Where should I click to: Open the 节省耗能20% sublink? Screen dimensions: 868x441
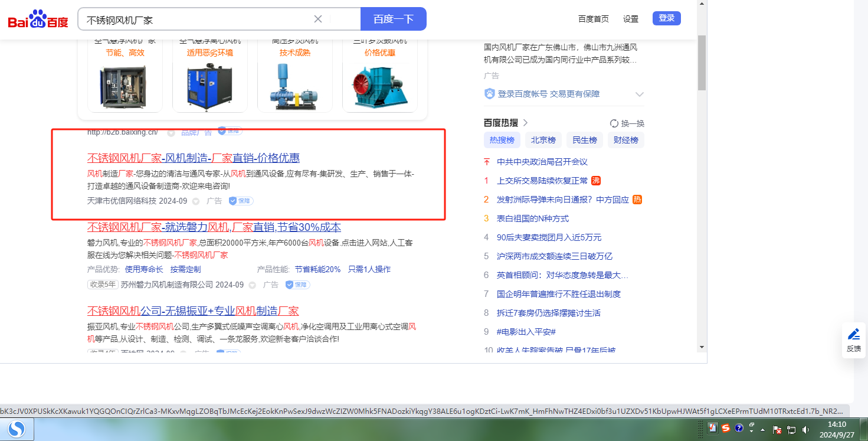pyautogui.click(x=318, y=269)
